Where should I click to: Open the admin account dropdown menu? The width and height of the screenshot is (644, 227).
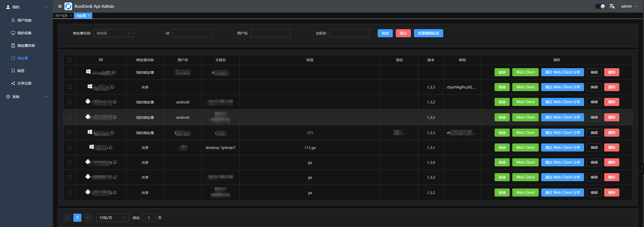(627, 6)
